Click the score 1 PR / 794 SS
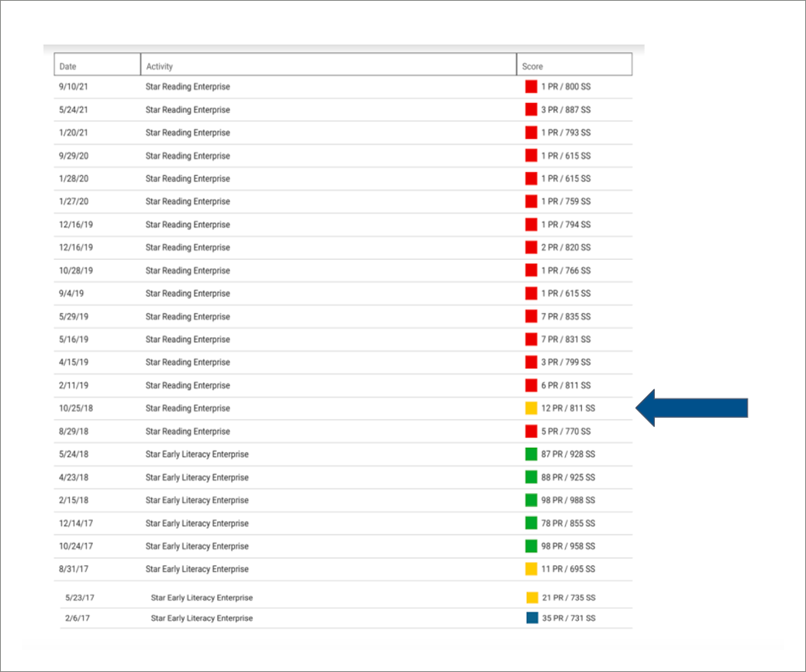The width and height of the screenshot is (806, 672). pyautogui.click(x=566, y=224)
